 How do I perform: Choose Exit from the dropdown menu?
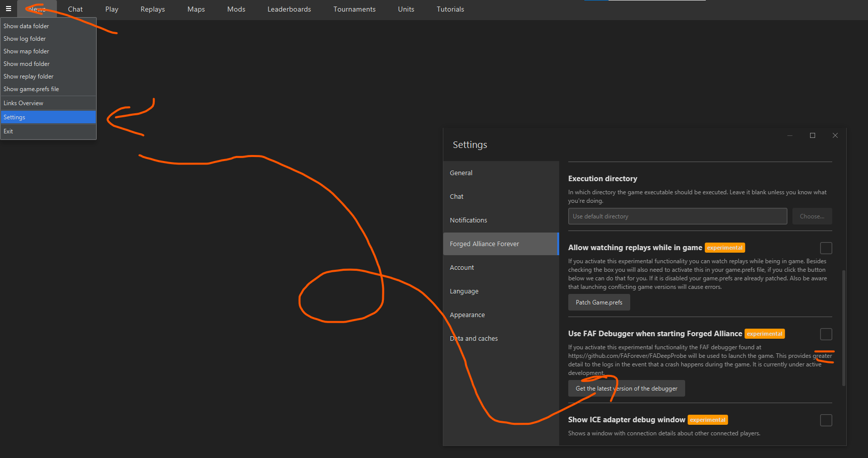click(48, 131)
